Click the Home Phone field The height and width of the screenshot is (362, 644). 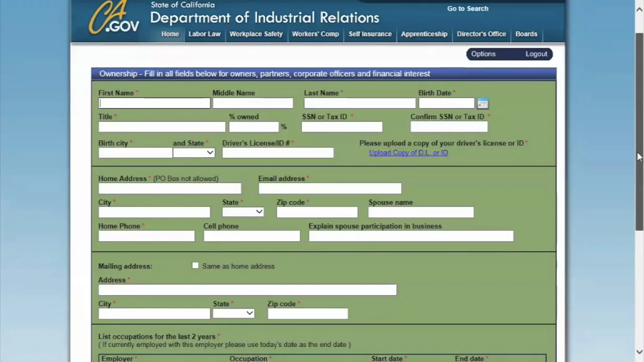(x=146, y=236)
